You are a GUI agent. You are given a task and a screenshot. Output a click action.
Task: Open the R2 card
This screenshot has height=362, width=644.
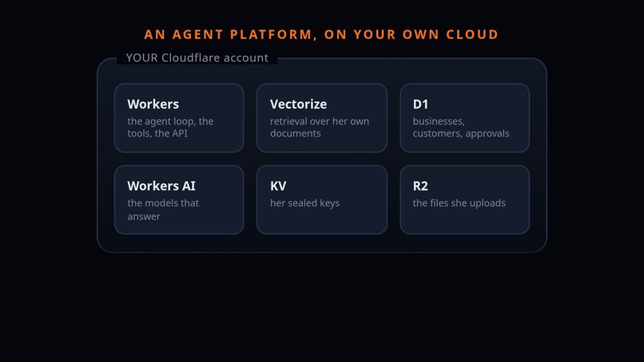[x=464, y=200]
